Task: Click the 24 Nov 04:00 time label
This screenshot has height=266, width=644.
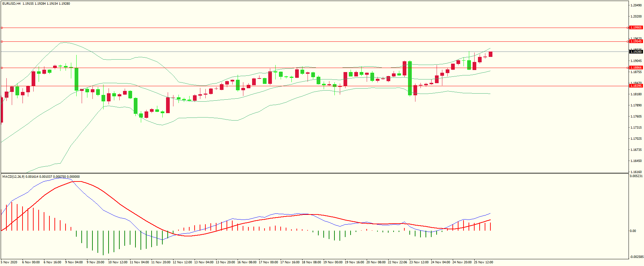Action: coord(440,262)
